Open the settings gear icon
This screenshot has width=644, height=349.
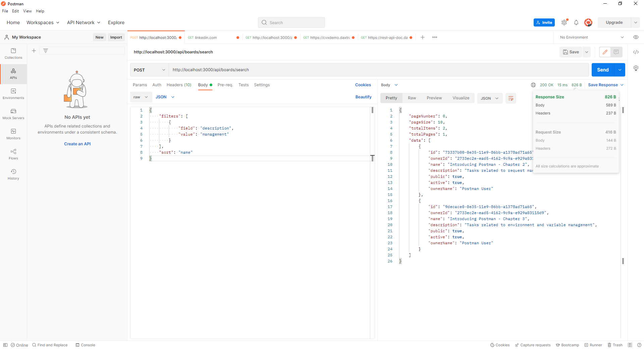(x=565, y=22)
